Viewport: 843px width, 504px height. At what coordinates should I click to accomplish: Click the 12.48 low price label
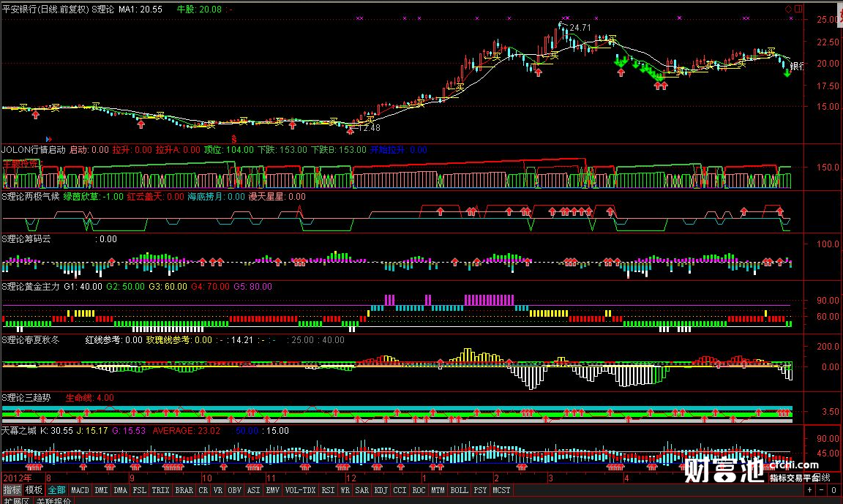370,128
